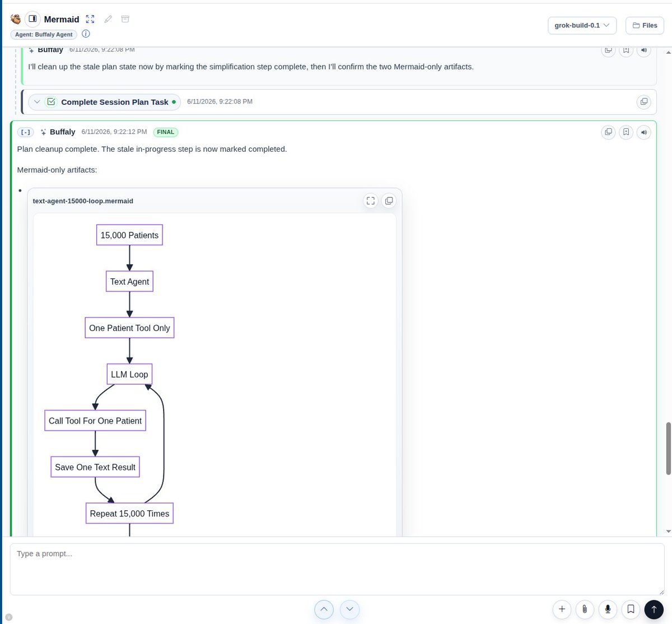Start voice input with the microphone icon

608,609
